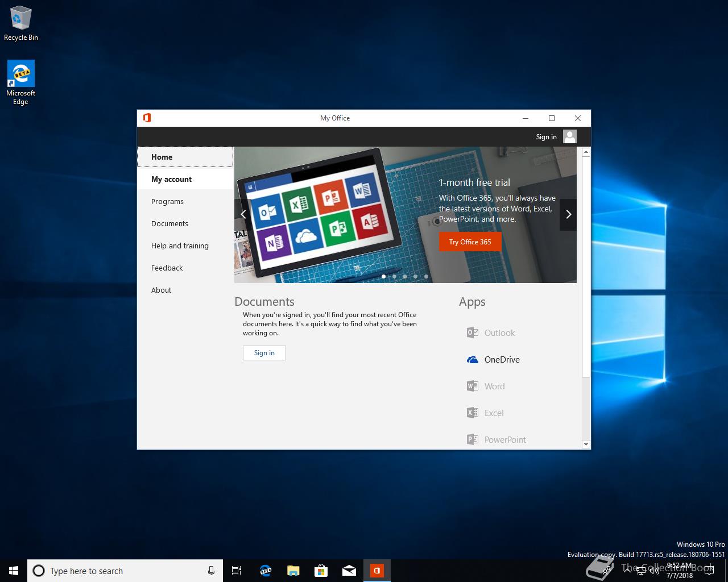Screen dimensions: 728x582
Task: Launch Edge Beta from taskbar
Action: [265, 571]
